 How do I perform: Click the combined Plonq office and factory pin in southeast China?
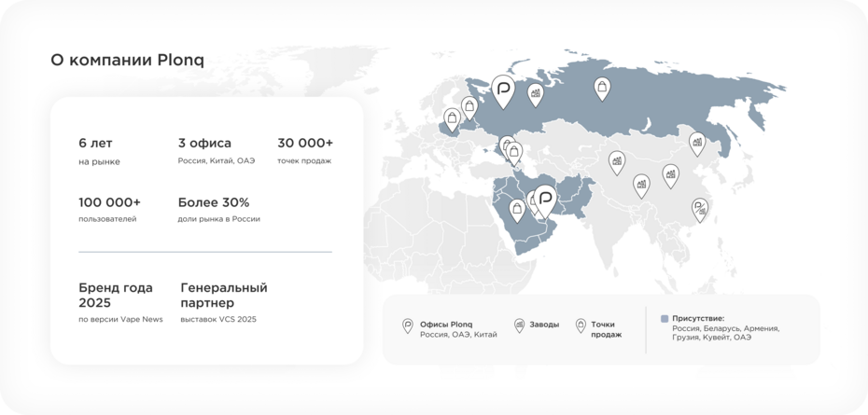coord(700,210)
